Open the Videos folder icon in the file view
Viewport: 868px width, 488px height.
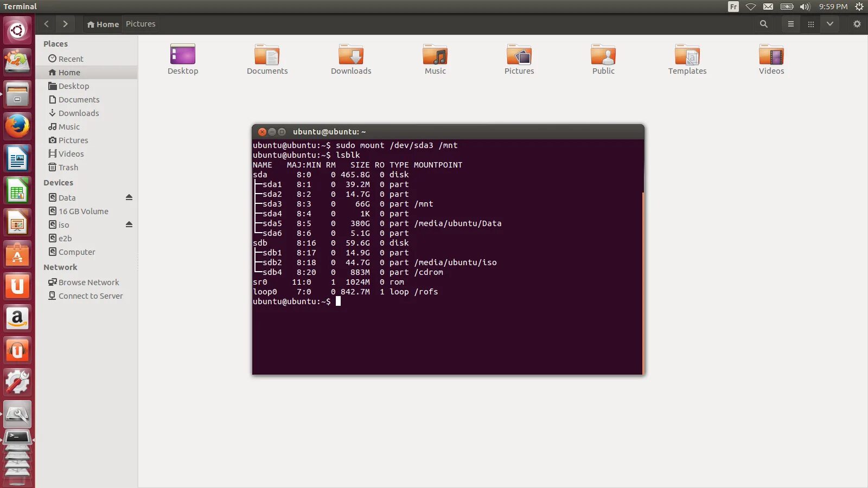(x=771, y=59)
